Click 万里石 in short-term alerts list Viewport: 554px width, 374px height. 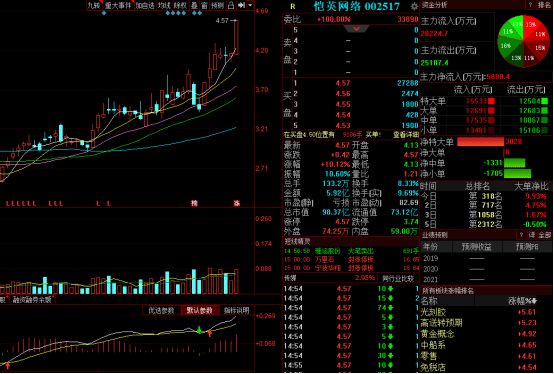click(x=325, y=260)
